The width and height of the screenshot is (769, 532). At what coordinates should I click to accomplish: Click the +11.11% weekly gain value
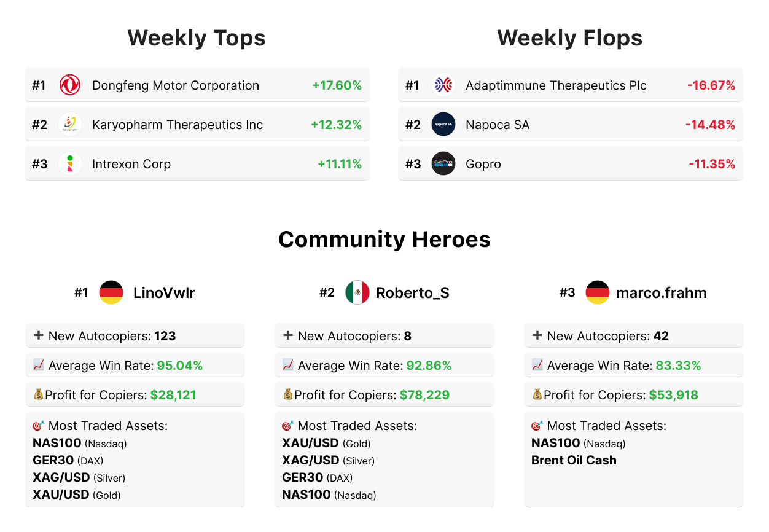point(340,164)
